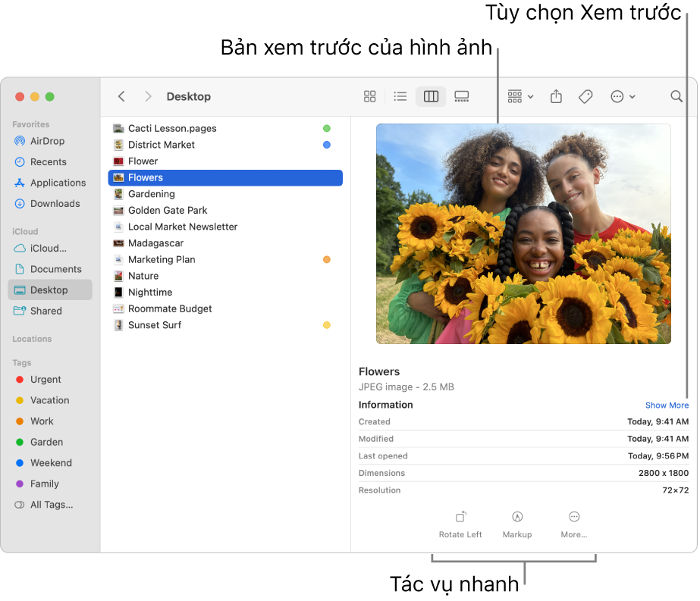This screenshot has width=700, height=601.
Task: Click the Rotate Left quick action
Action: click(460, 525)
